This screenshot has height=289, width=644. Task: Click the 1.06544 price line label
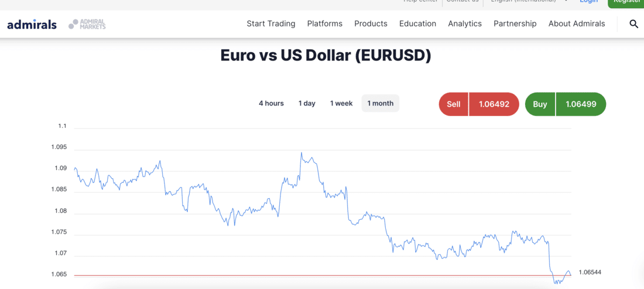point(590,272)
